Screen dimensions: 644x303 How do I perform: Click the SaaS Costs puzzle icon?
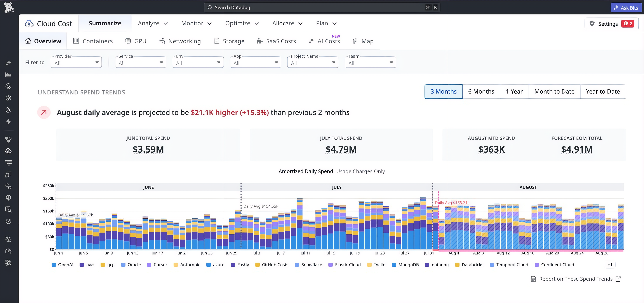coord(259,41)
